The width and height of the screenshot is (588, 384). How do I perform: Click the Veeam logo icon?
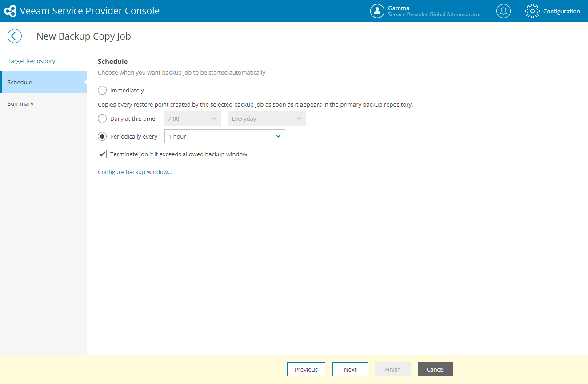click(10, 11)
